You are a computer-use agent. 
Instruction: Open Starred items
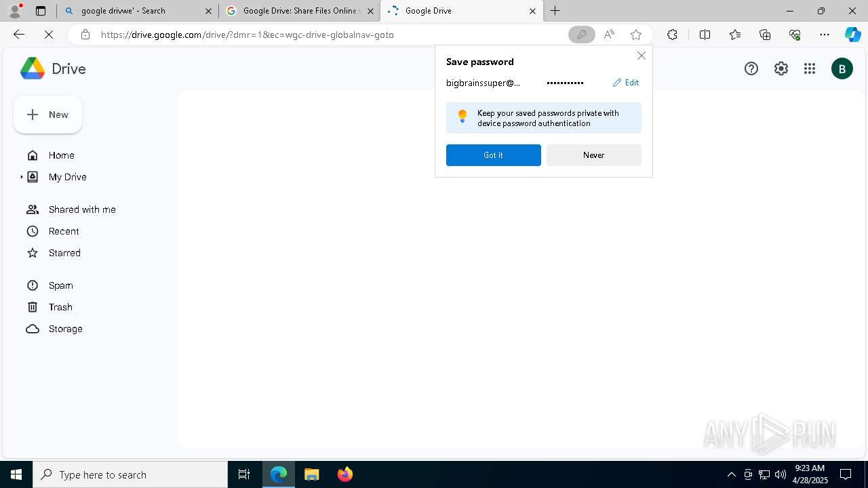64,253
